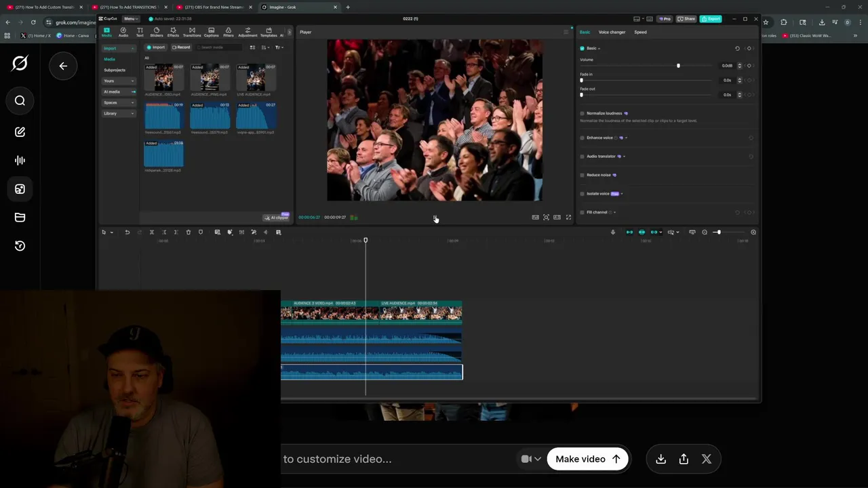Click the share upload icon below video
Screen dimensions: 868x488
point(684,460)
